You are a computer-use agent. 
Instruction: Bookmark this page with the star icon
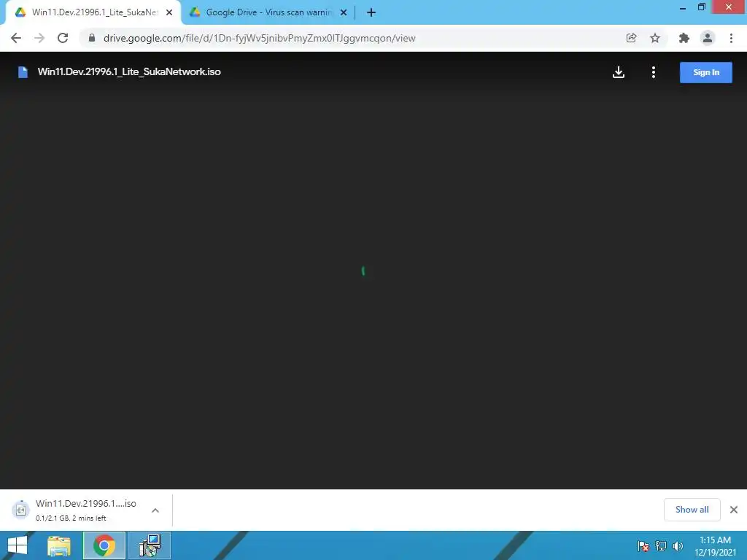(655, 38)
